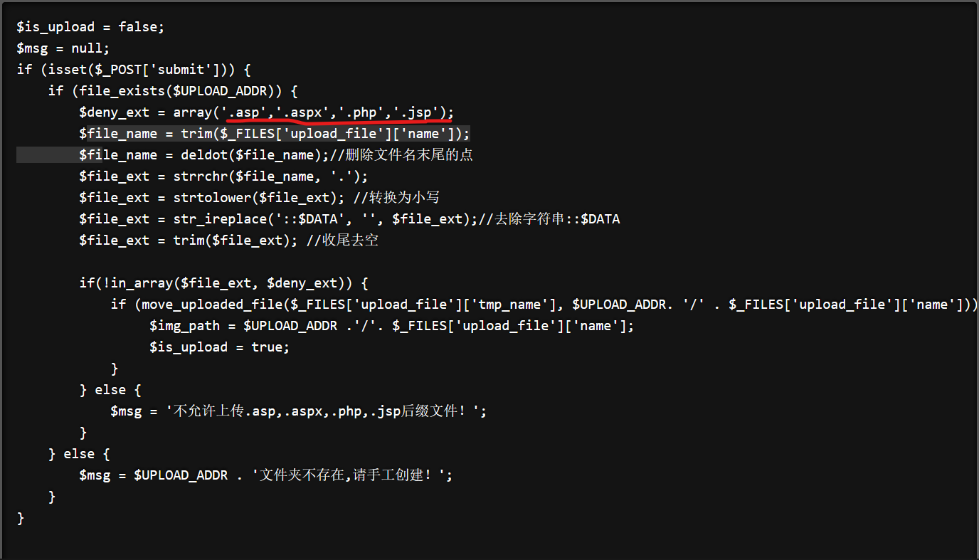
Task: Click the $is_upload = false line
Action: coord(90,27)
